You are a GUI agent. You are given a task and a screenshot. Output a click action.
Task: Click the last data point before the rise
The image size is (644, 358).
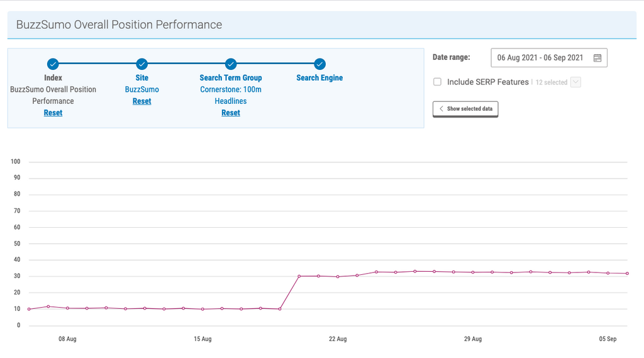pyautogui.click(x=280, y=309)
